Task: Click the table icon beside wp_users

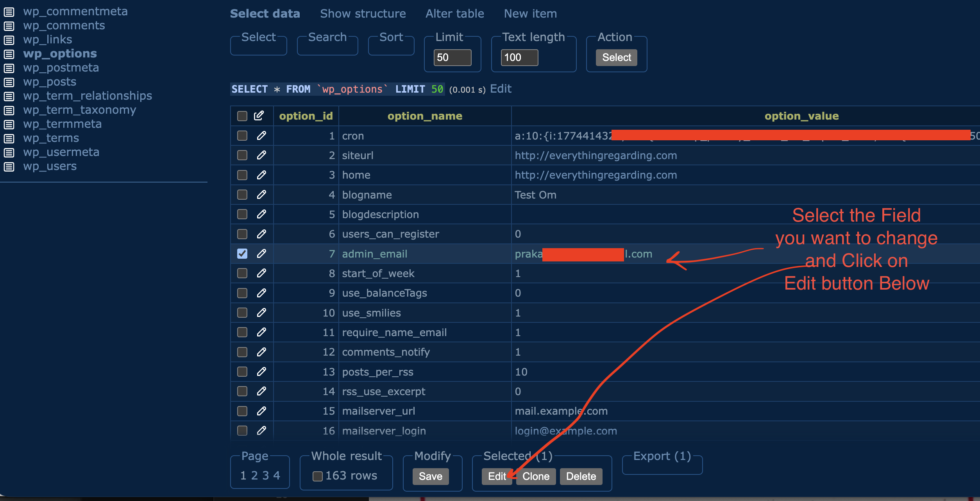Action: tap(9, 166)
